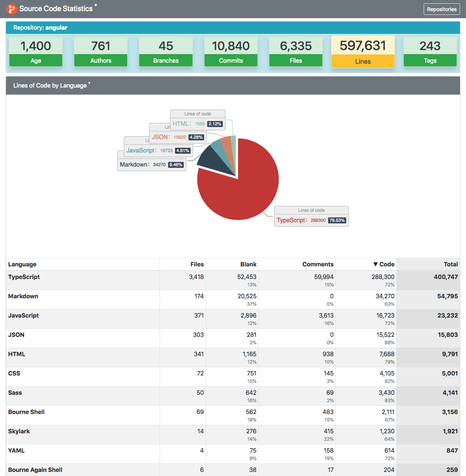The width and height of the screenshot is (466, 476).
Task: Select the Files stat card
Action: point(296,52)
